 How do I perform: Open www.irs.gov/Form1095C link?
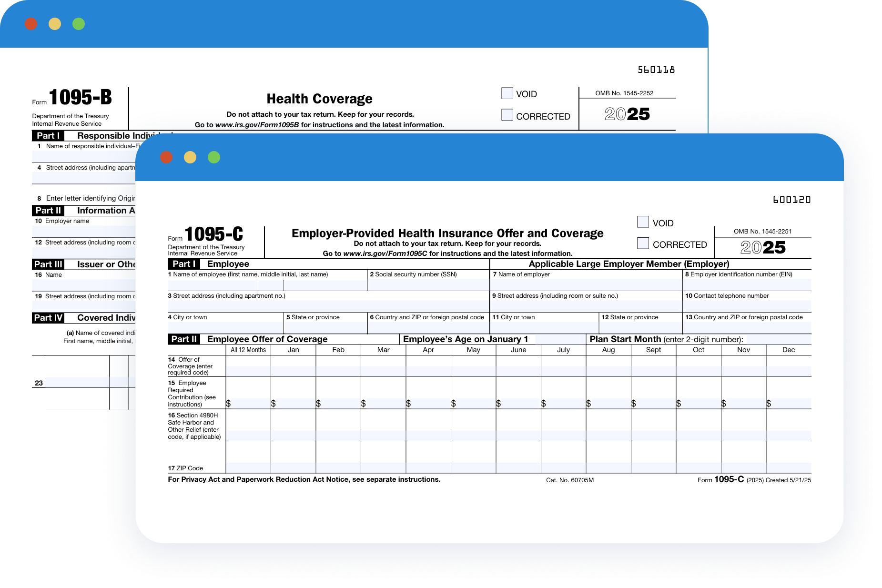click(385, 253)
